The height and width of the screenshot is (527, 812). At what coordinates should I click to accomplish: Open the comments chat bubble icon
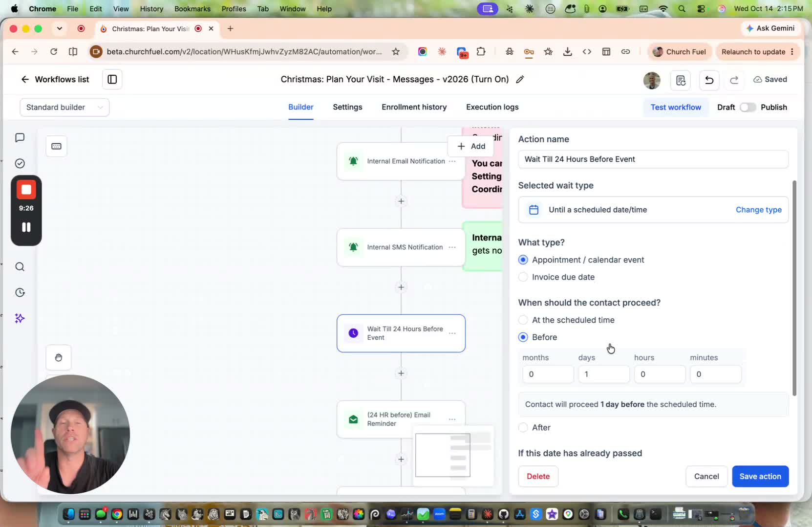tap(20, 138)
